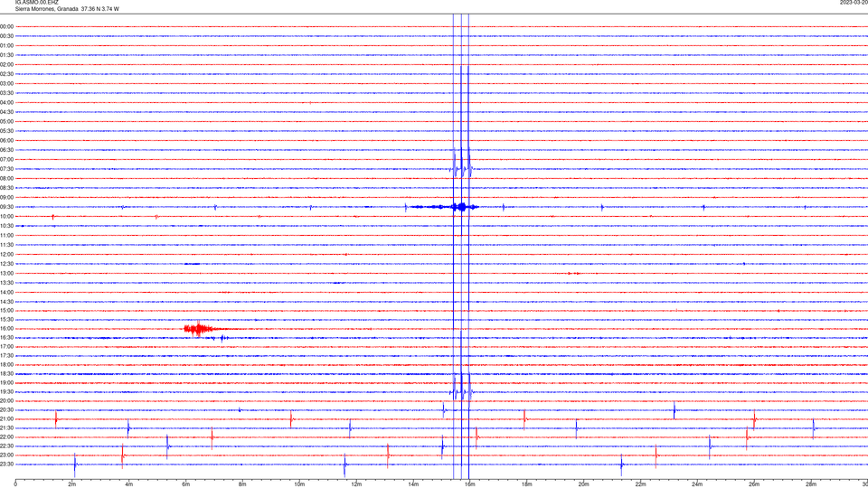Click the 16m tick label on axis
Viewport: 868px width, 488px height.
(x=470, y=484)
